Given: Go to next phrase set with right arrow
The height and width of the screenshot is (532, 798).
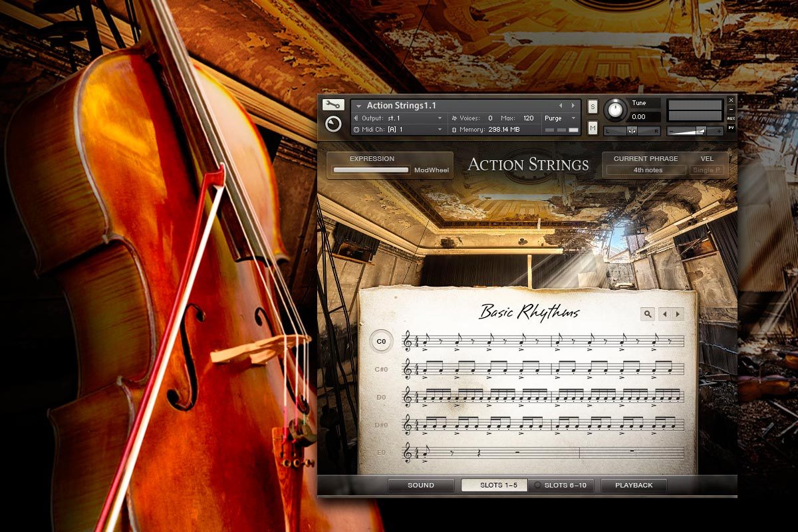Looking at the screenshot, I should tap(678, 314).
